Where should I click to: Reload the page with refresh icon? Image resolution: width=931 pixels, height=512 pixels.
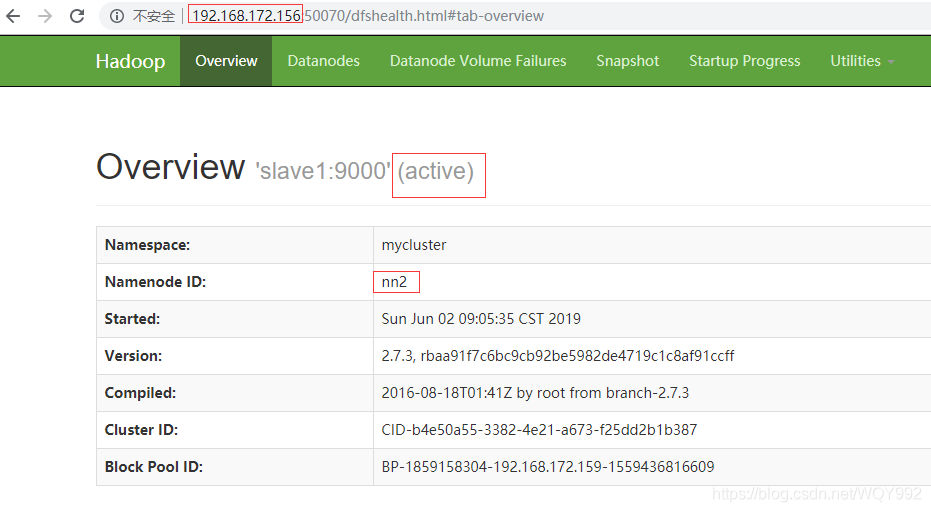pos(77,16)
